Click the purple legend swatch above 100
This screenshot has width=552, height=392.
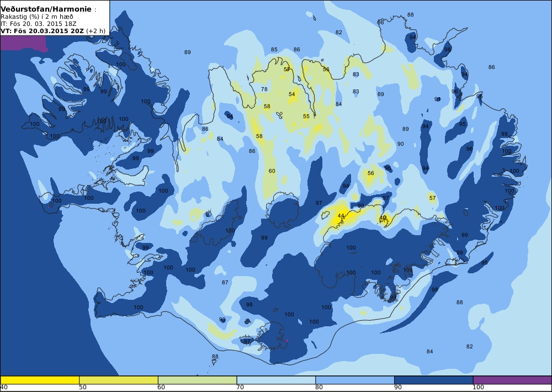(x=512, y=380)
